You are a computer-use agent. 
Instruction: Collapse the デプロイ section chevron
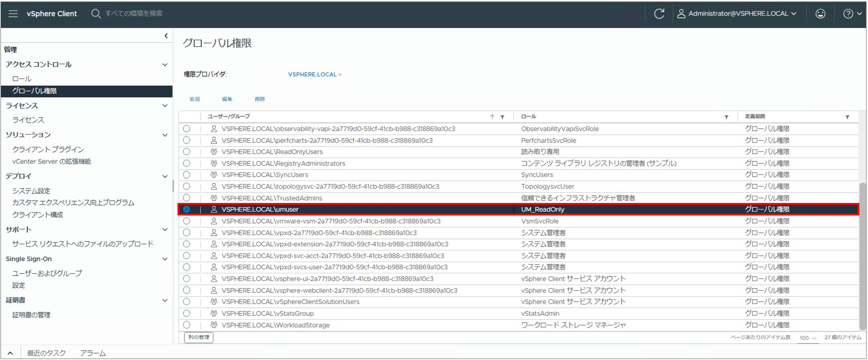tap(165, 176)
